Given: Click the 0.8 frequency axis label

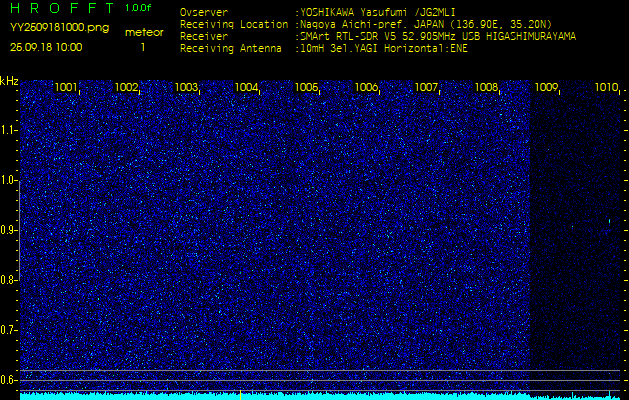Looking at the screenshot, I should pyautogui.click(x=9, y=280).
